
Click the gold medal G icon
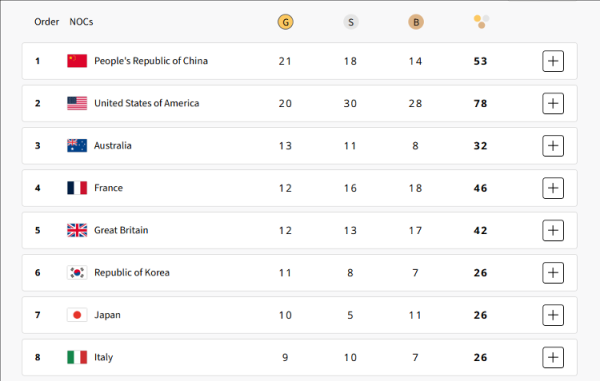pyautogui.click(x=285, y=22)
